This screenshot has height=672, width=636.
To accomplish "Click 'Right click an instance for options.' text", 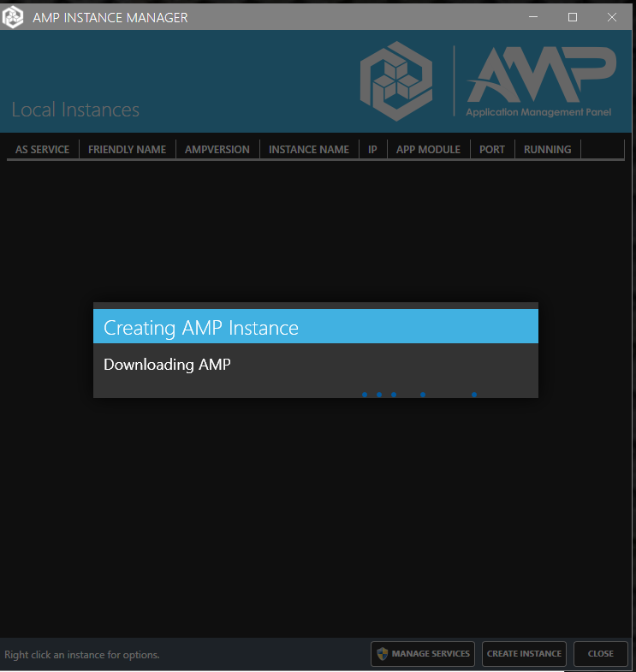I will click(x=82, y=654).
